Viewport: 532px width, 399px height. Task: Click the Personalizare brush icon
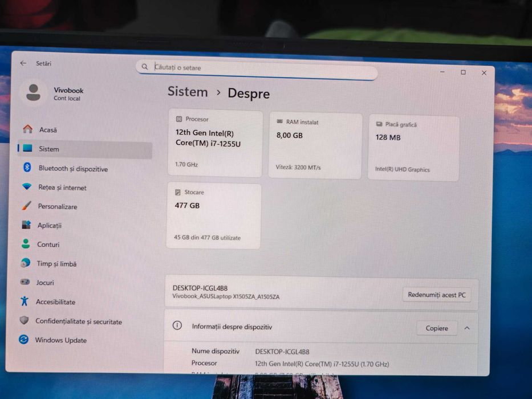(x=26, y=206)
